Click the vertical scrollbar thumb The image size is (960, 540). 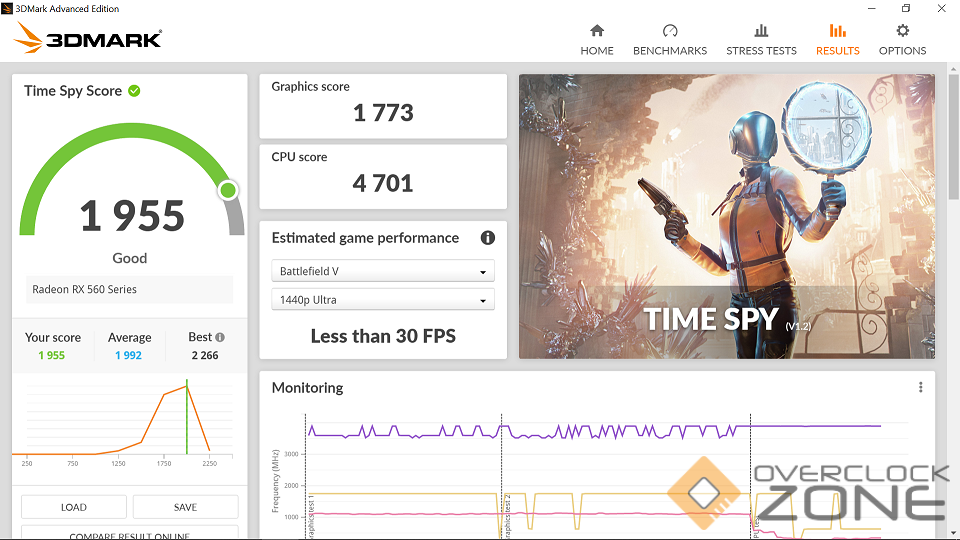(953, 135)
